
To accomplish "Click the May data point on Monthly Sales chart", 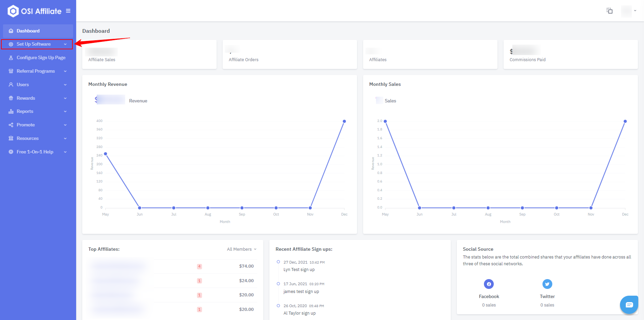I will (x=385, y=121).
